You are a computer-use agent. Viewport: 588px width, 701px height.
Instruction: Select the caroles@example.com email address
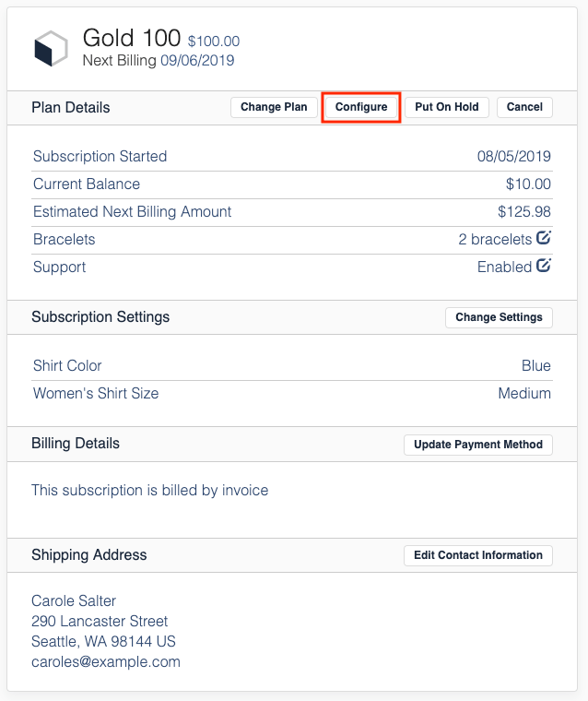pos(106,661)
